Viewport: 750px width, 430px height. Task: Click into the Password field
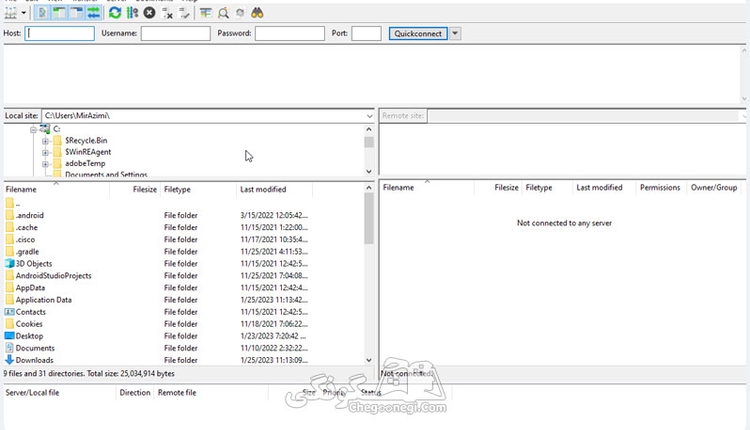[x=290, y=33]
